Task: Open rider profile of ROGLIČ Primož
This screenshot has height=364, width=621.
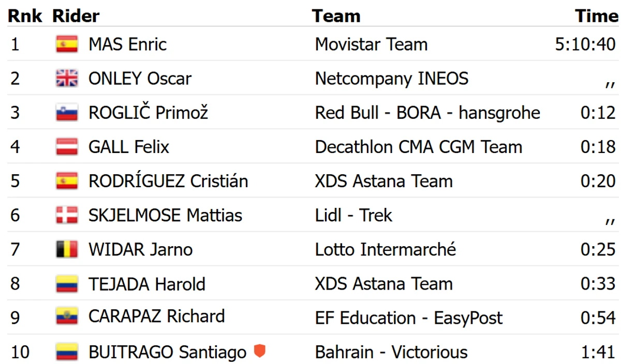Action: click(148, 113)
